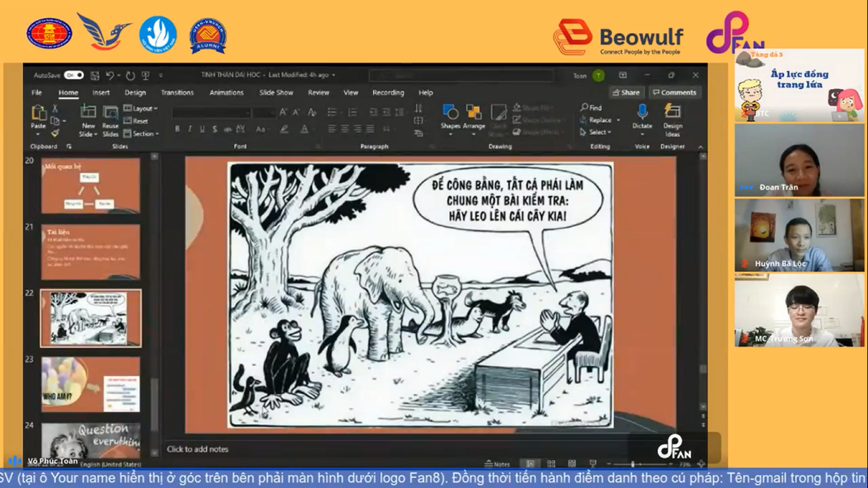
Task: Toggle Underline formatting
Action: [202, 129]
